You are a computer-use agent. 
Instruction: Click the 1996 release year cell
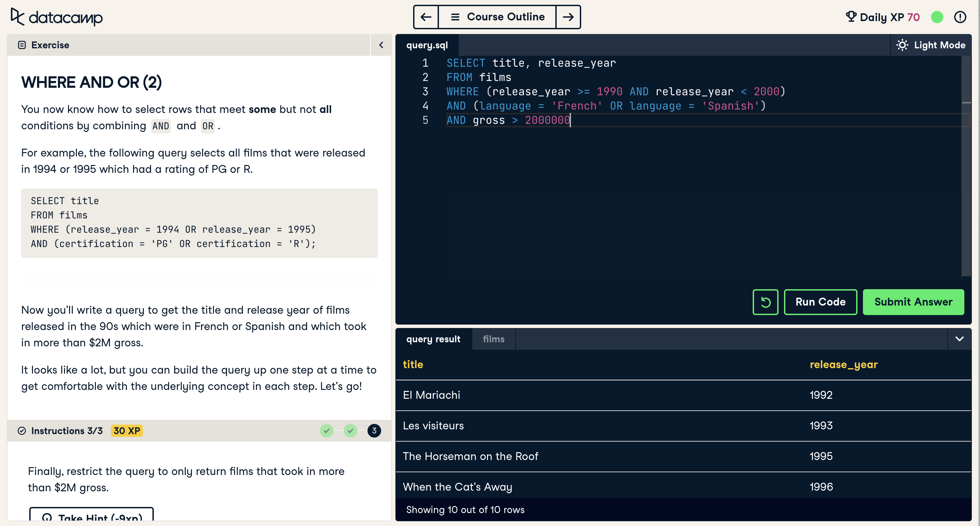[821, 487]
